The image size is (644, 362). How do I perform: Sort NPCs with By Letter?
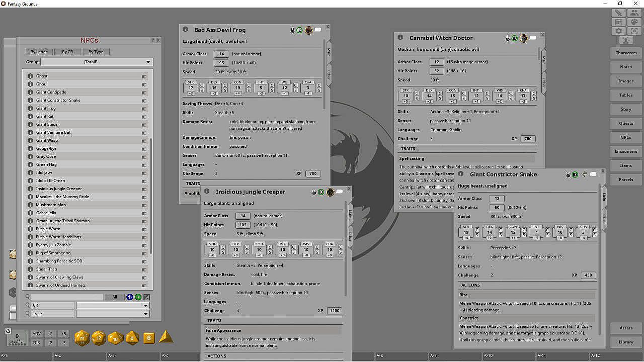(39, 52)
